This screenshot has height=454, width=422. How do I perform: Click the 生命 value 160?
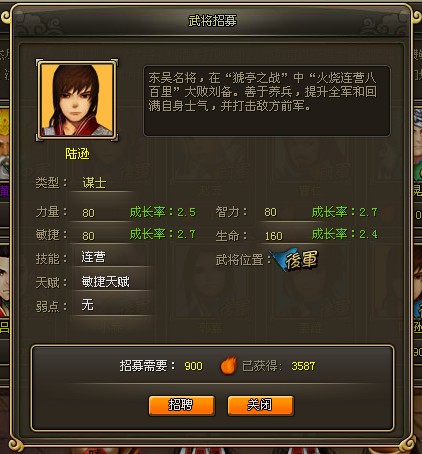[274, 236]
